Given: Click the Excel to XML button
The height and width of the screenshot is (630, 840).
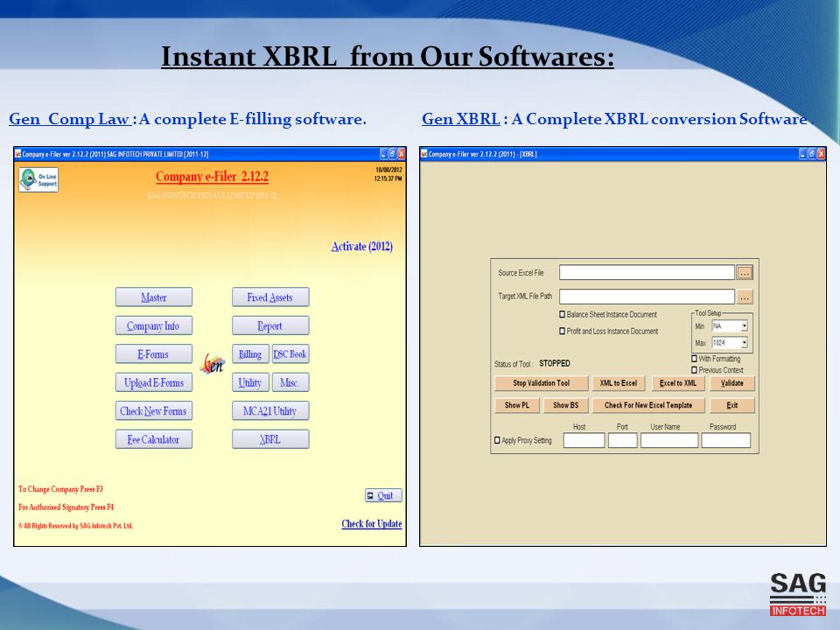Looking at the screenshot, I should point(678,383).
